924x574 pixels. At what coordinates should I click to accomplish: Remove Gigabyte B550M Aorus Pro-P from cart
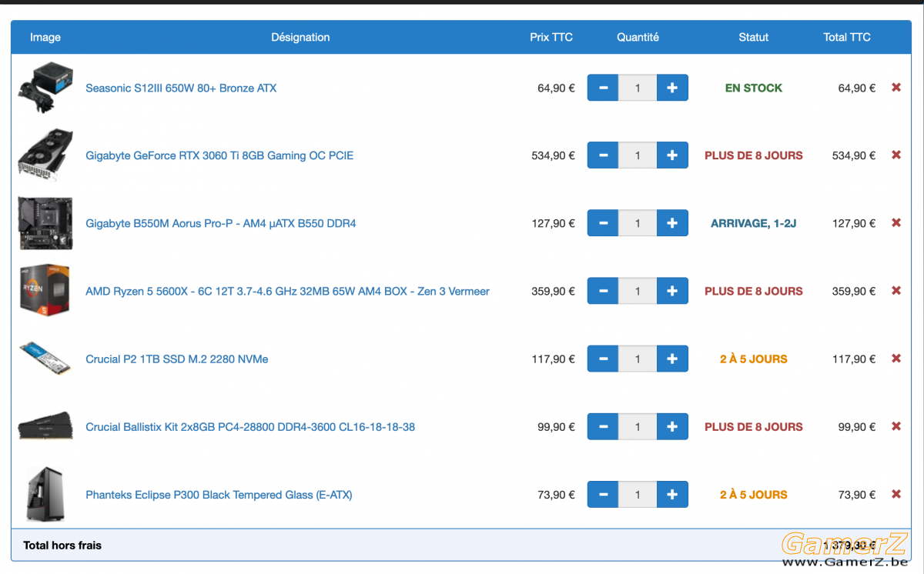click(x=896, y=223)
